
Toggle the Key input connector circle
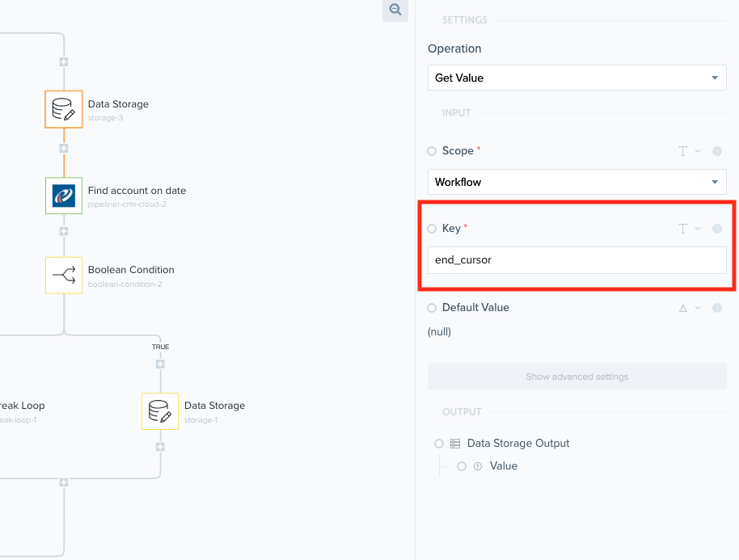[x=432, y=229]
